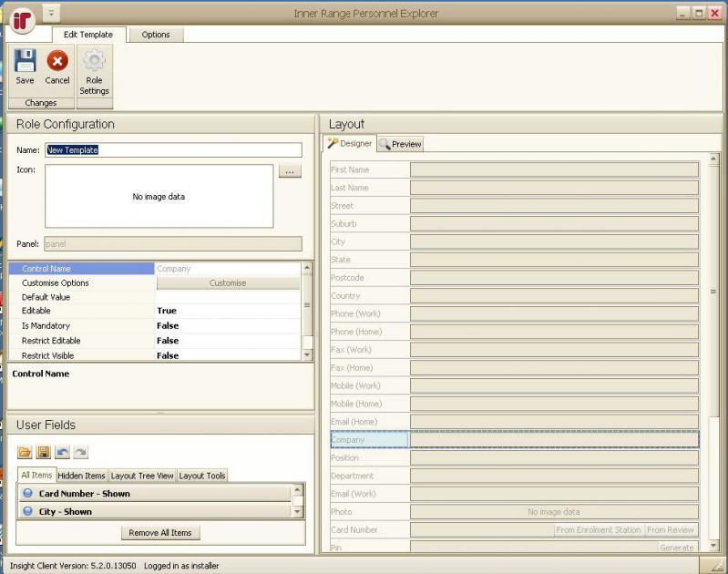Click the property grid scroll down arrow

(x=307, y=354)
